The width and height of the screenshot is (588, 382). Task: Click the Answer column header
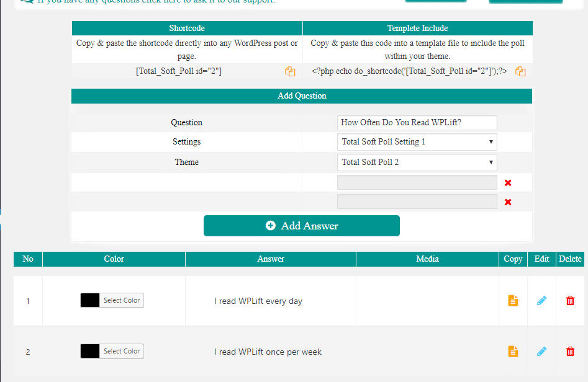tap(271, 259)
